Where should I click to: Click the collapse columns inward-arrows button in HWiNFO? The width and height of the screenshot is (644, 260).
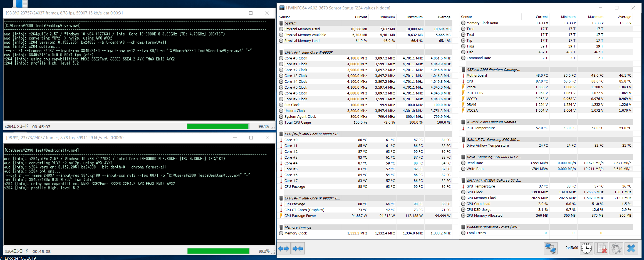(298, 248)
